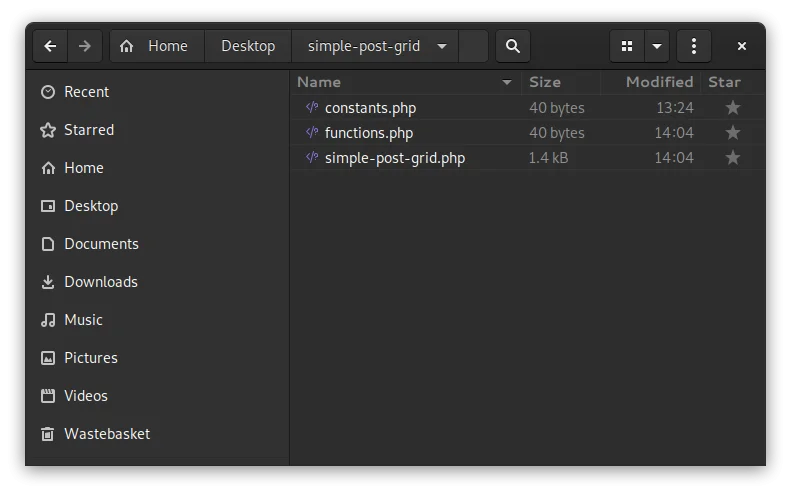
Task: Go to Home in the path bar
Action: click(x=157, y=46)
